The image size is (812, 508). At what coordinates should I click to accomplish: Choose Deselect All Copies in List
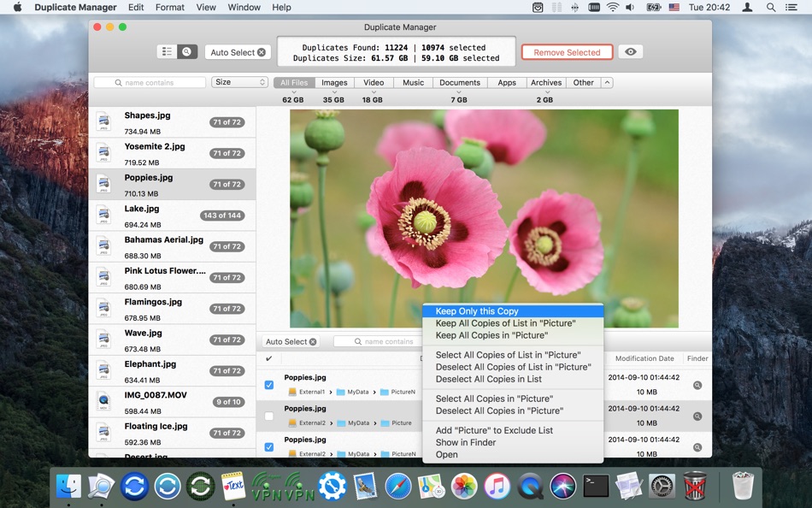513,379
